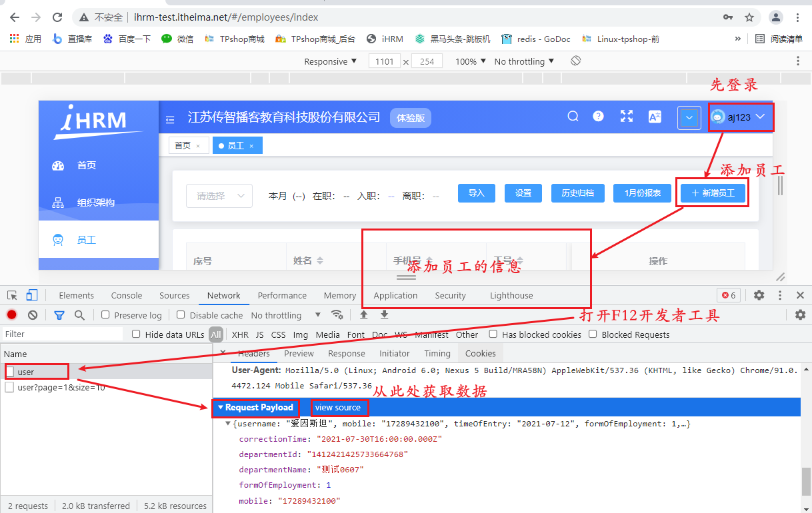Open blue chevron dropdown in header

(x=689, y=118)
